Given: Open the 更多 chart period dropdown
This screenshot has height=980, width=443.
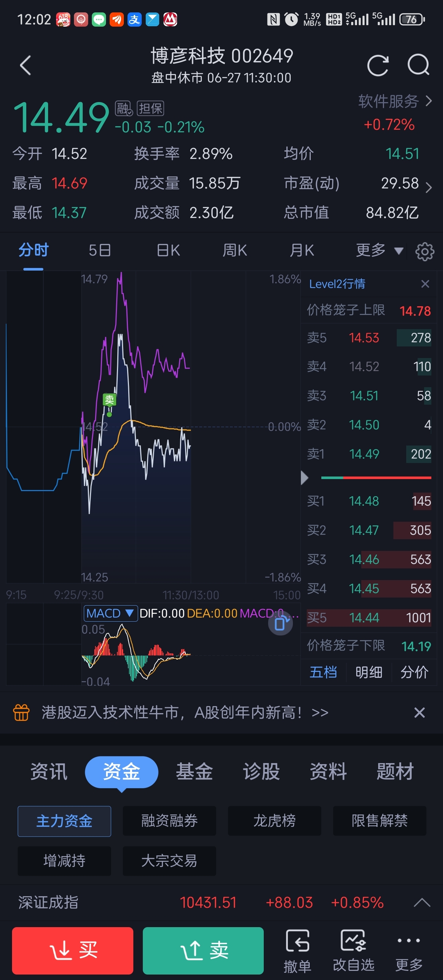Looking at the screenshot, I should (379, 250).
